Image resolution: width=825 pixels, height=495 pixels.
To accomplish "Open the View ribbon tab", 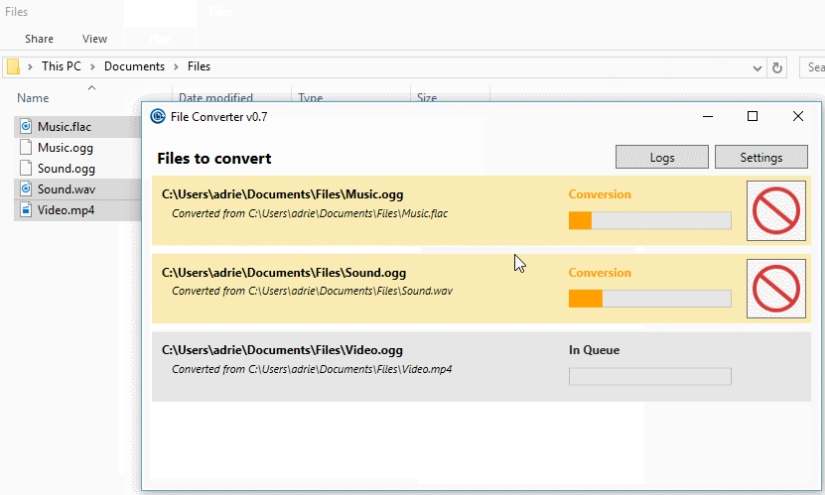I will (94, 39).
